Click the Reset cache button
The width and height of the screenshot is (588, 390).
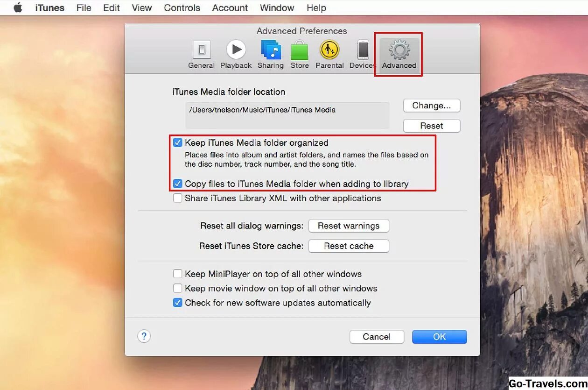point(349,246)
